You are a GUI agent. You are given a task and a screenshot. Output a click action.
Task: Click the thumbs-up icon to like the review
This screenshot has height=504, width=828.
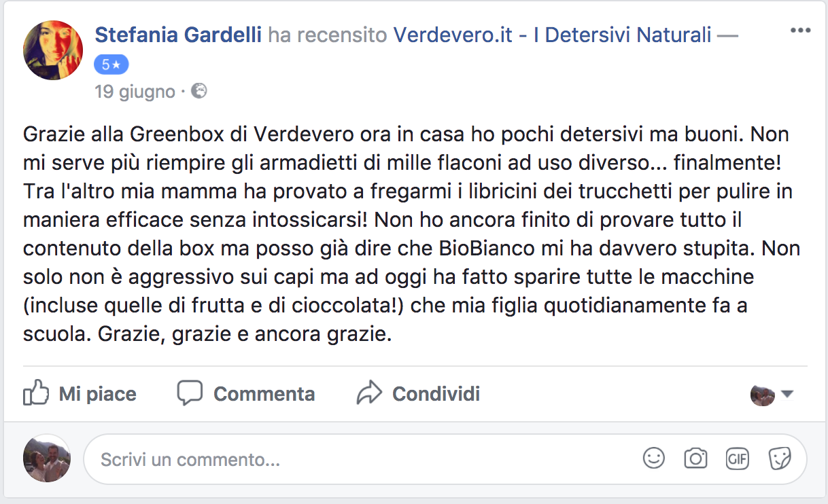[36, 393]
